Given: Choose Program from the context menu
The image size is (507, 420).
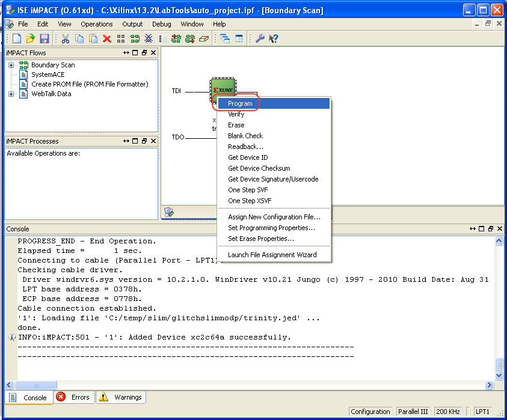Looking at the screenshot, I should point(240,103).
